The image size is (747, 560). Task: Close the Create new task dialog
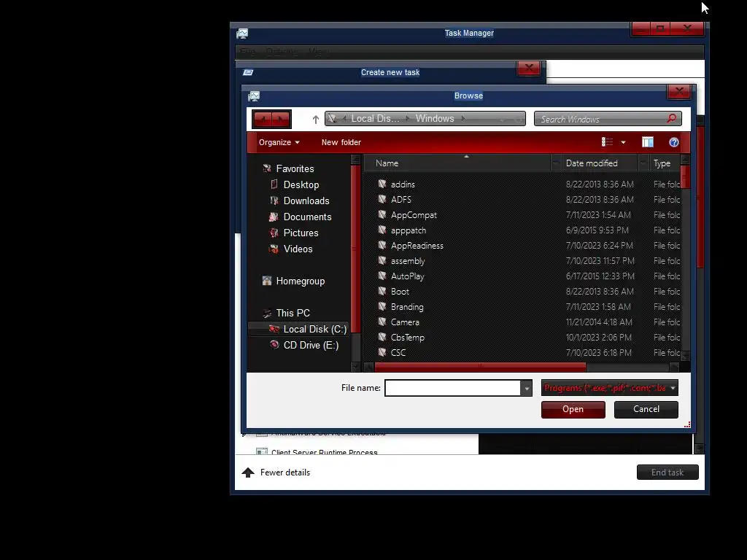point(529,69)
